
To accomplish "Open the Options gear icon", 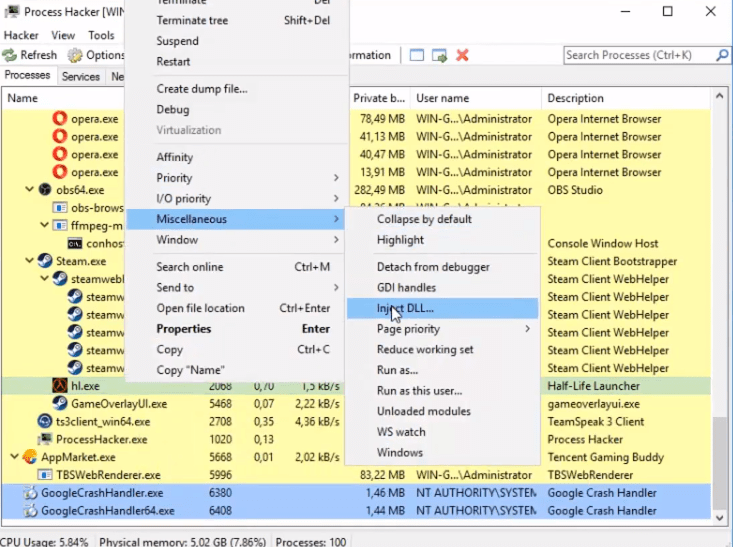I will (x=75, y=55).
